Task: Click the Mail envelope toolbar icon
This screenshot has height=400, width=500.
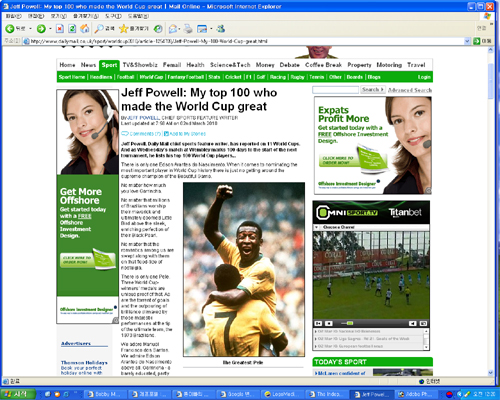Action: [x=172, y=29]
